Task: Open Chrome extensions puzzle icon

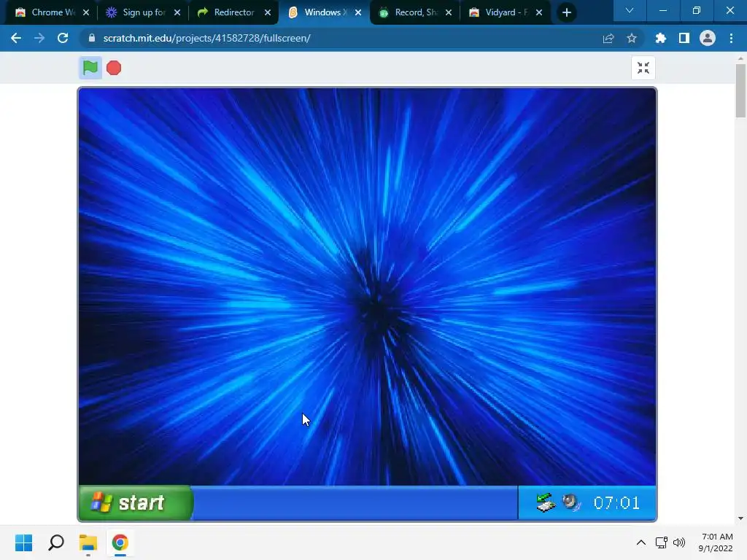Action: click(660, 38)
